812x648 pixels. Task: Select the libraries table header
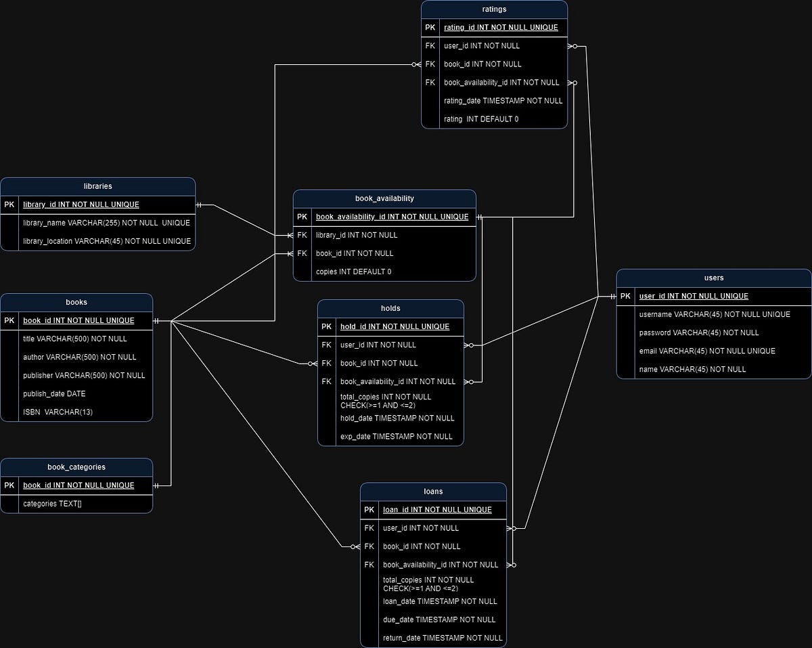coord(98,186)
